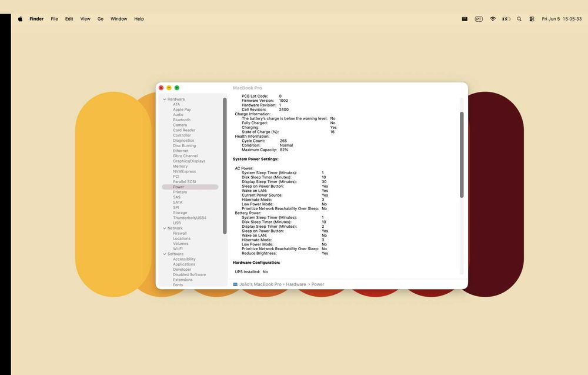The height and width of the screenshot is (375, 588).
Task: Collapse the Network section in the sidebar
Action: click(x=164, y=228)
